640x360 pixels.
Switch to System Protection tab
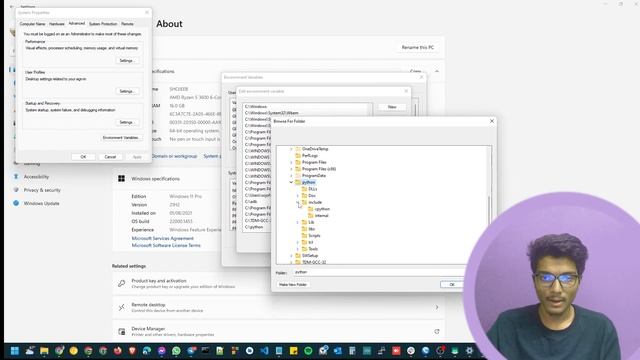click(x=103, y=24)
